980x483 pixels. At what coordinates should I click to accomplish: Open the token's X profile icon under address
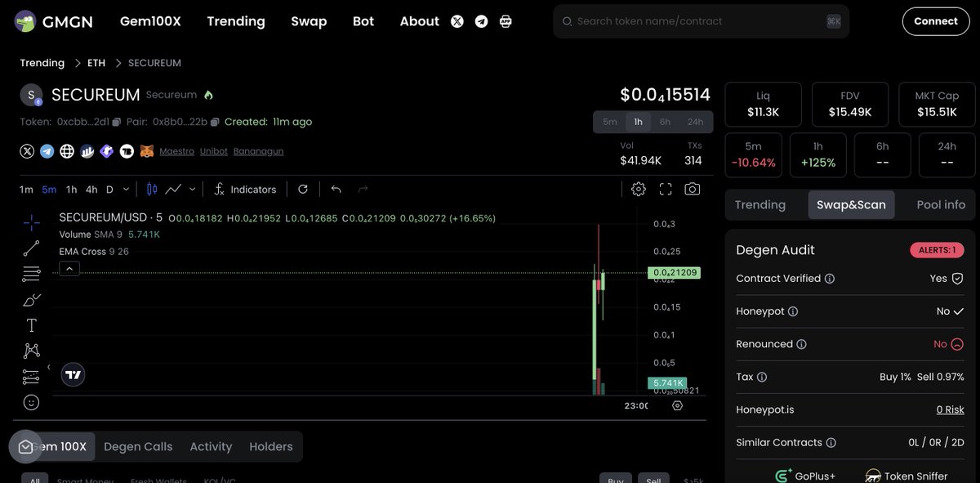[28, 151]
